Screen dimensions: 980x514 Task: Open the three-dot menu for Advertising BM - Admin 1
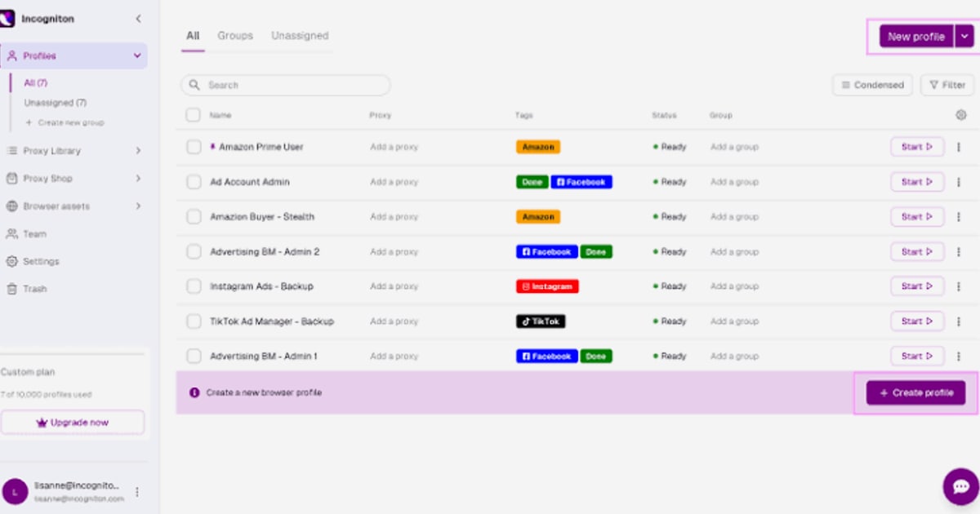959,357
